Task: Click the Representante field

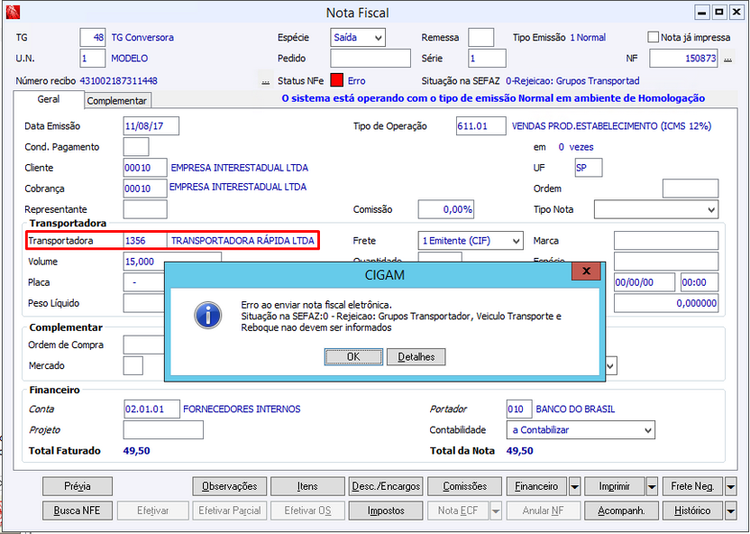Action: pyautogui.click(x=145, y=210)
